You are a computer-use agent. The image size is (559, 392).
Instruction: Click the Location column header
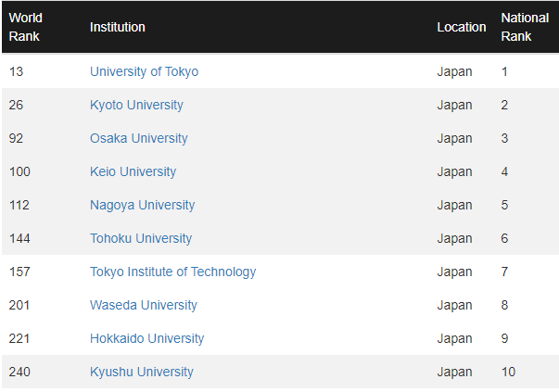click(x=461, y=27)
